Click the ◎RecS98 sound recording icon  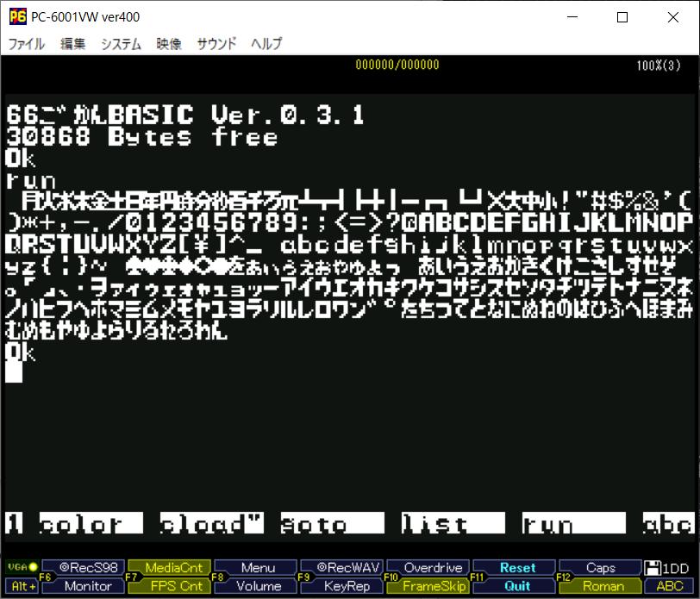tap(83, 567)
